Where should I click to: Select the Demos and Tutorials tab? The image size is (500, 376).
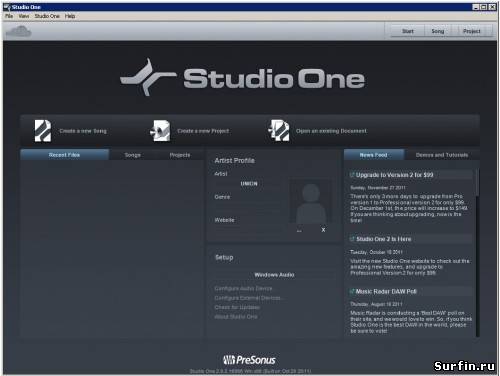click(x=442, y=155)
